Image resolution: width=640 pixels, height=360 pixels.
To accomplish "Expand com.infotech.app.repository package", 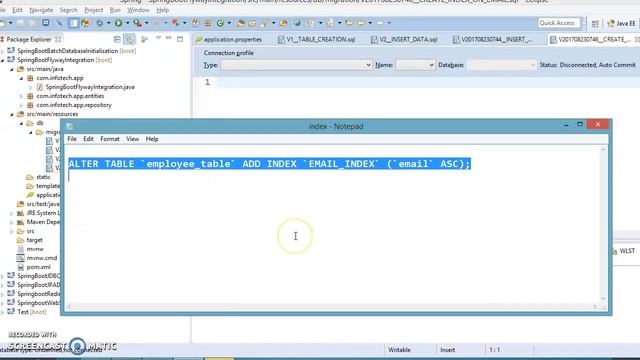I will tap(22, 105).
